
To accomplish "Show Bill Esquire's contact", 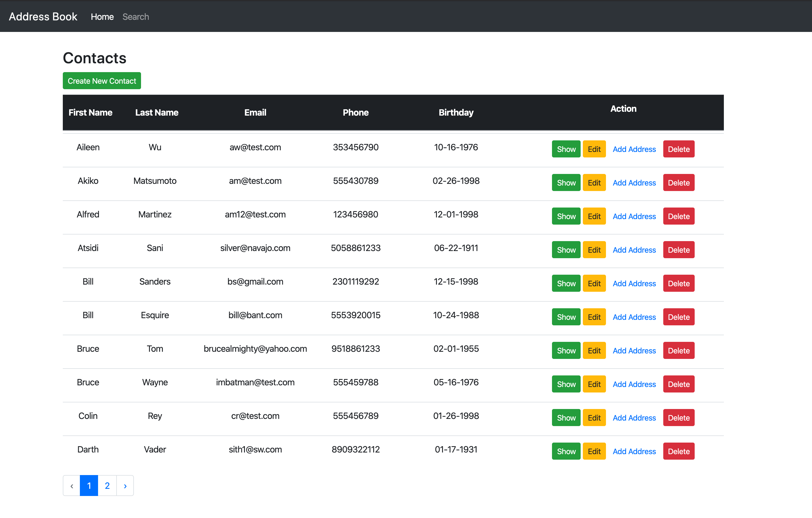I will click(566, 317).
